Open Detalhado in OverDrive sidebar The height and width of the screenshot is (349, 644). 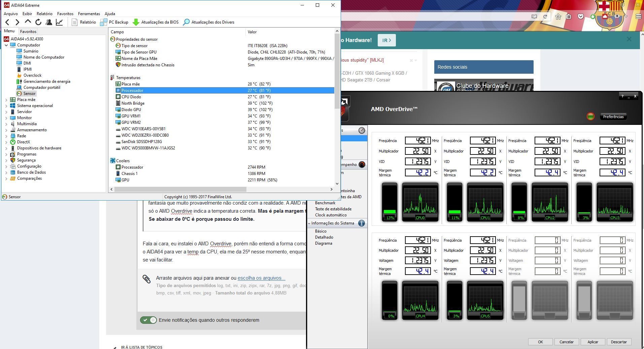[324, 237]
